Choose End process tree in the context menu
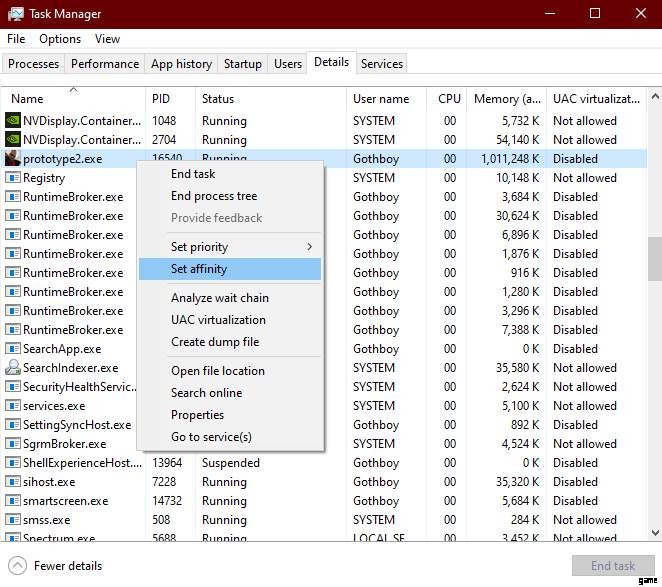Viewport: 662px width, 587px height. (230, 196)
